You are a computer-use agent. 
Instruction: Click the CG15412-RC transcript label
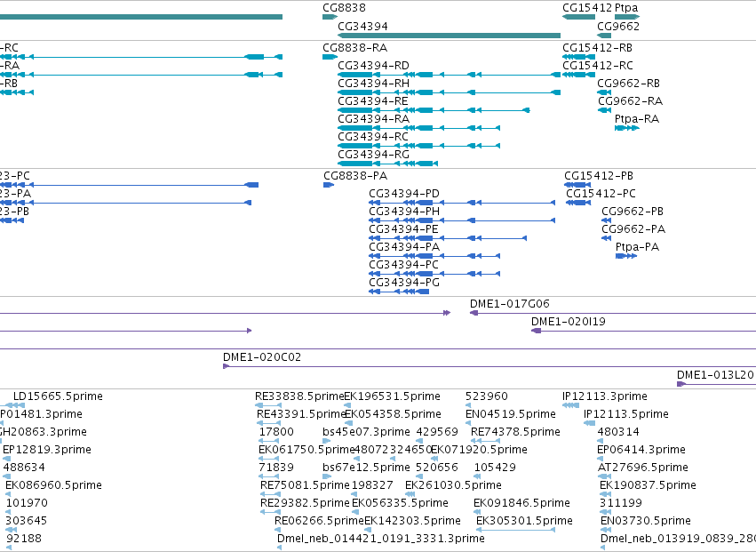(x=597, y=66)
